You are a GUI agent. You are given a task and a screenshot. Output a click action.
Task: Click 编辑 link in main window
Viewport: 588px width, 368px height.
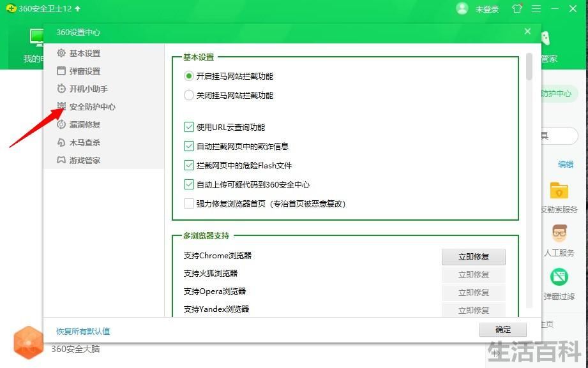coord(566,164)
